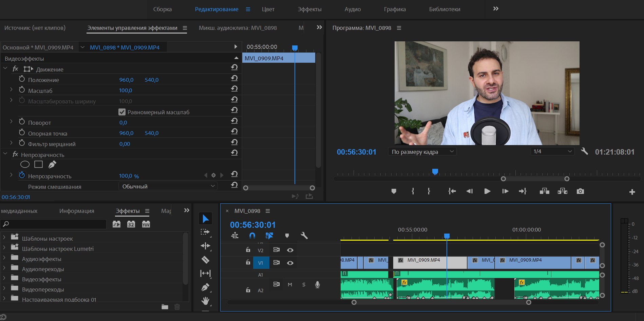Open timeline display settings wrench
This screenshot has width=644, height=321.
[304, 236]
